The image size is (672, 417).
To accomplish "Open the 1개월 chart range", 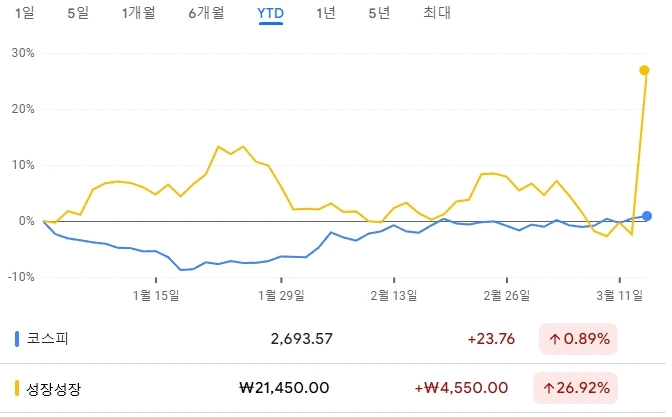I will tap(138, 13).
